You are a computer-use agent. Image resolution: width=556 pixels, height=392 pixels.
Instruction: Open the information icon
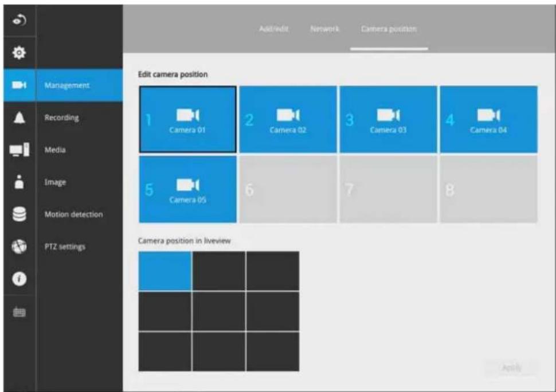pos(19,279)
